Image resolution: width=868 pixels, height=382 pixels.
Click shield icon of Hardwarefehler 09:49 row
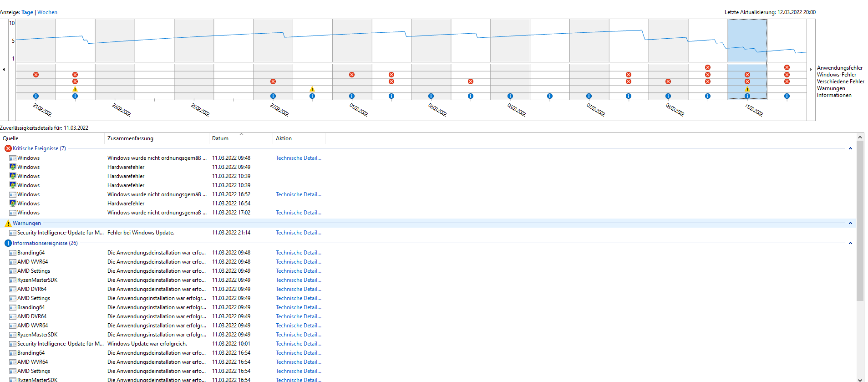[x=13, y=167]
